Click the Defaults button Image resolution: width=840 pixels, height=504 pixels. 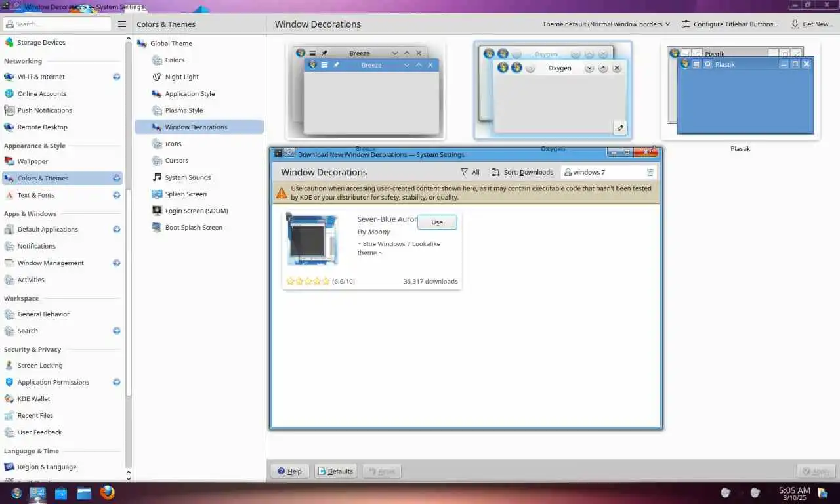point(335,471)
